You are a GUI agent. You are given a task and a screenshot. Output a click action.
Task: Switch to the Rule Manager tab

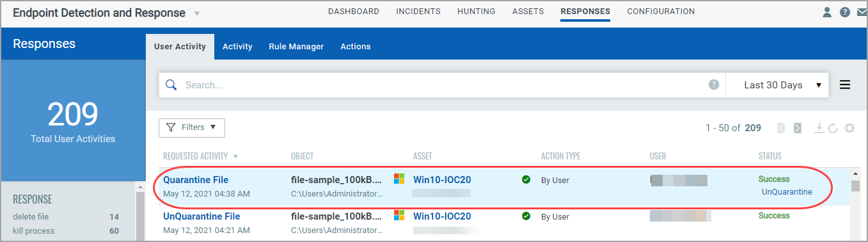(x=296, y=47)
